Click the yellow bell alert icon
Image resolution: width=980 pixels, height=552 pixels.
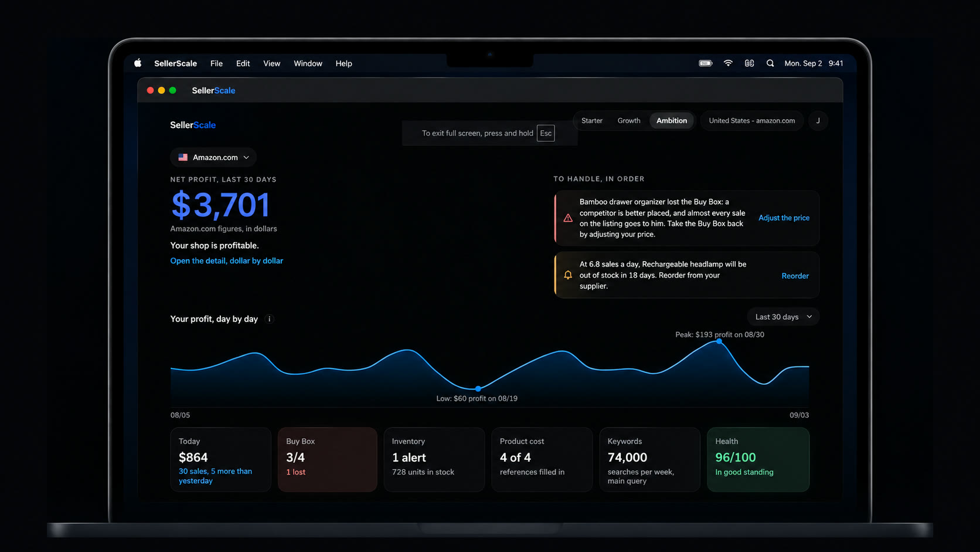click(x=568, y=275)
